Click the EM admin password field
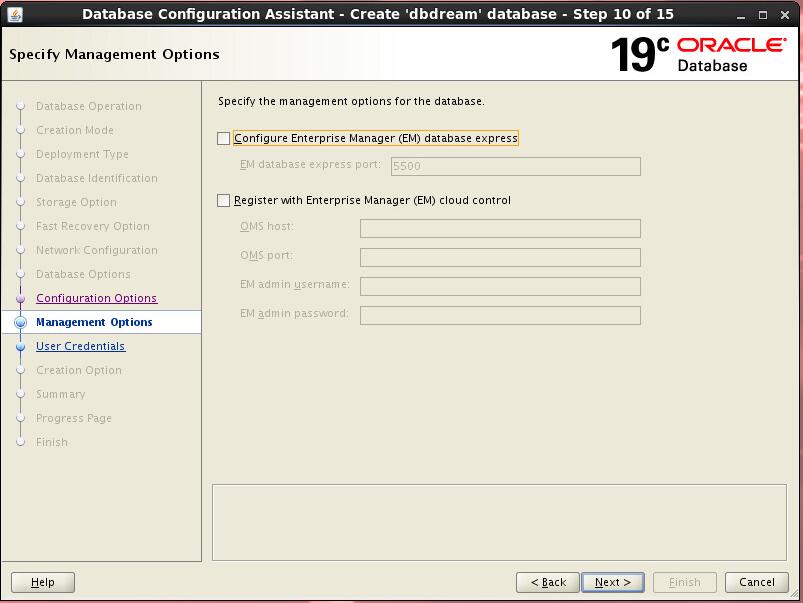Image resolution: width=803 pixels, height=603 pixels. tap(499, 315)
